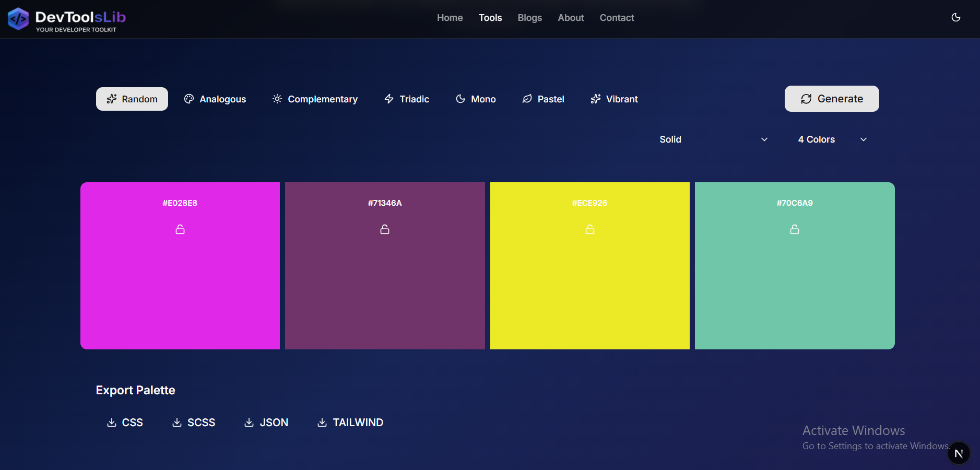Screen dimensions: 980x470
Task: Switch to the Blogs page
Action: 529,18
